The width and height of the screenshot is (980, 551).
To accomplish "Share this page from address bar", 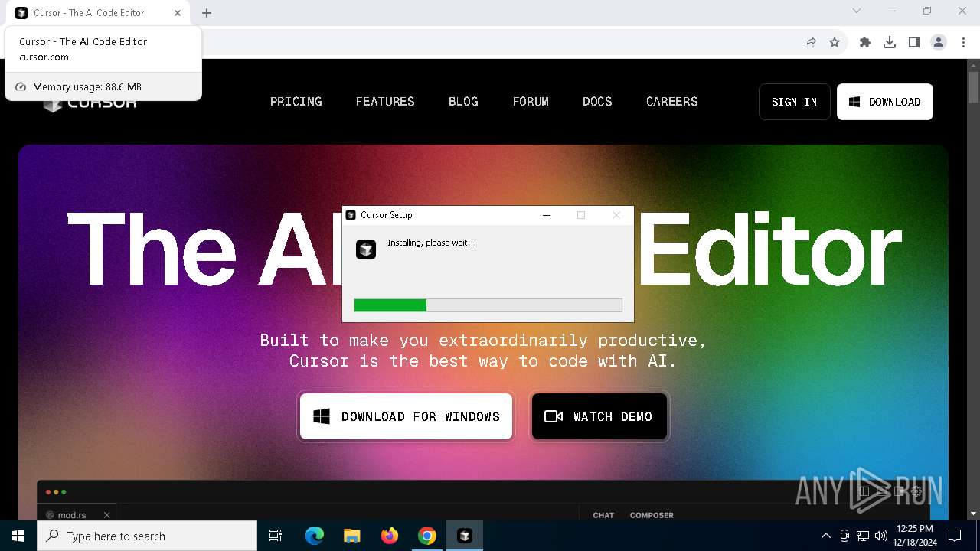I will [810, 43].
